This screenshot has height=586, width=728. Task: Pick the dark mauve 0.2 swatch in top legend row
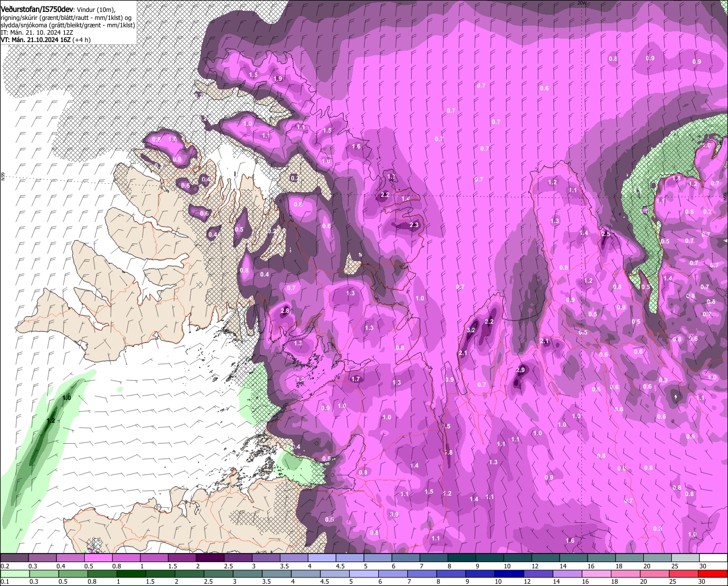coord(14,558)
